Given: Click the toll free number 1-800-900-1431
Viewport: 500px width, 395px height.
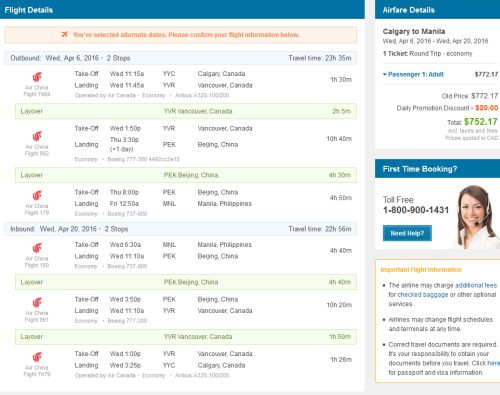Looking at the screenshot, I should (x=416, y=210).
